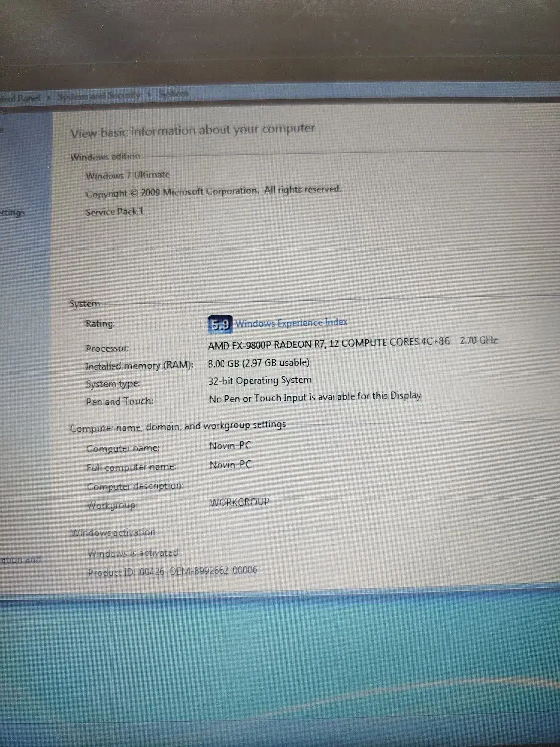Click the Performance Information sidebar entry
Image resolution: width=560 pixels, height=747 pixels.
pyautogui.click(x=20, y=559)
